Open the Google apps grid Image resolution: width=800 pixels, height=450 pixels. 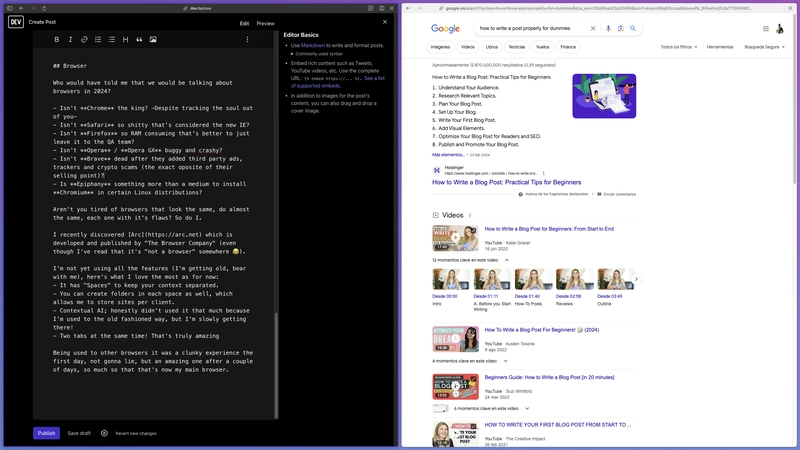pos(766,29)
